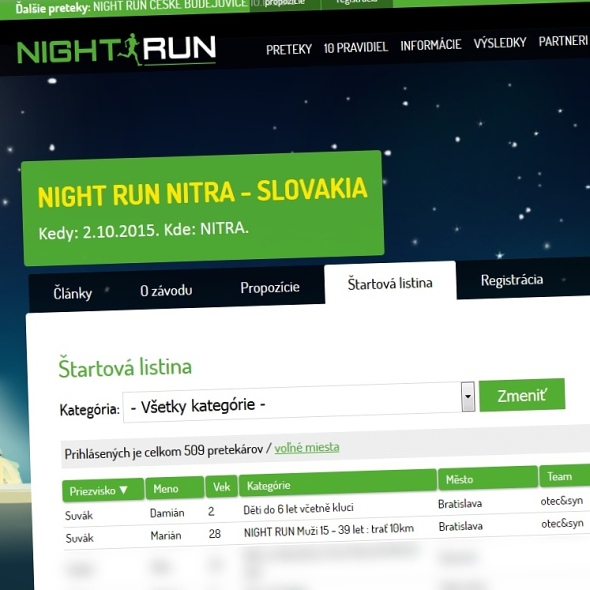Sort by the Team column header

tap(564, 476)
